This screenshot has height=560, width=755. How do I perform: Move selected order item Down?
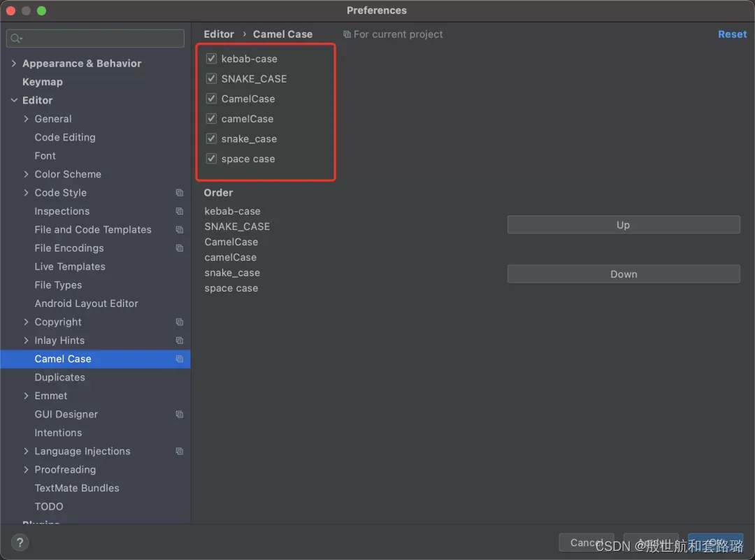pos(624,274)
